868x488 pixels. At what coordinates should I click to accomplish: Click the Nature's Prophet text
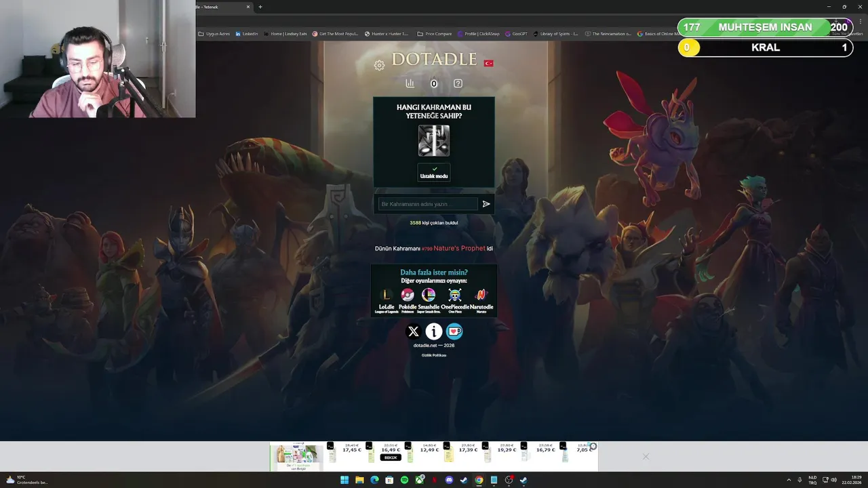[460, 248]
